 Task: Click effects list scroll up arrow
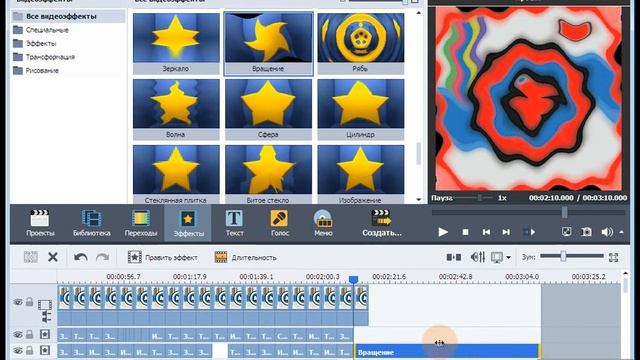[418, 13]
